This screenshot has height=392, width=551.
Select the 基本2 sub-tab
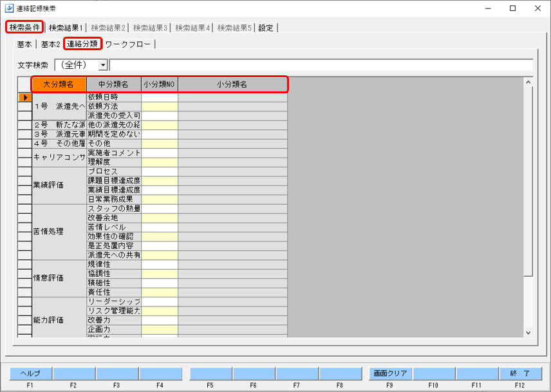click(x=50, y=44)
